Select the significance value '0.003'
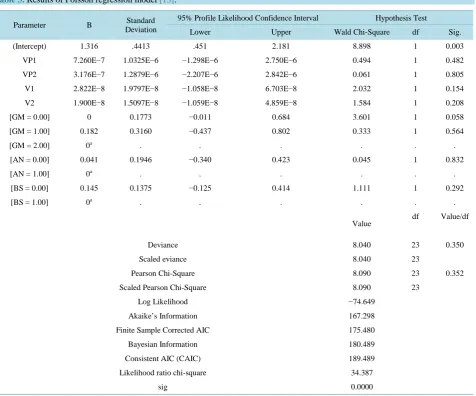 [455, 46]
